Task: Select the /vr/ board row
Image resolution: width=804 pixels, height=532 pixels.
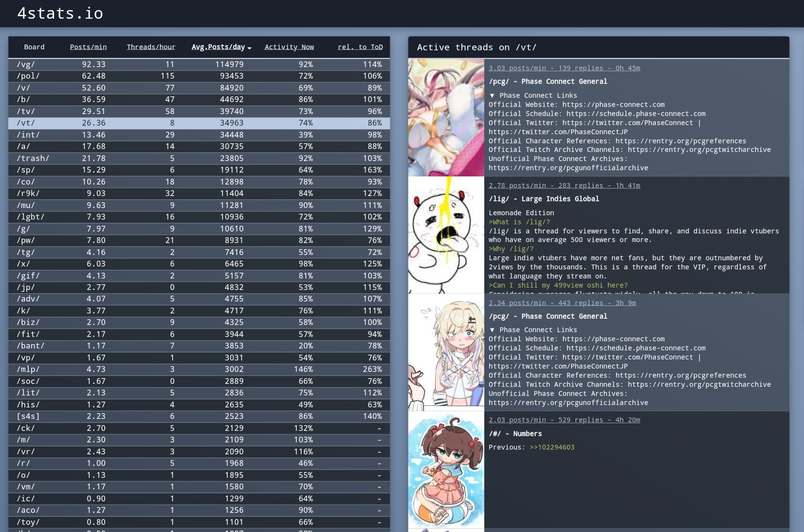Action: [x=199, y=451]
